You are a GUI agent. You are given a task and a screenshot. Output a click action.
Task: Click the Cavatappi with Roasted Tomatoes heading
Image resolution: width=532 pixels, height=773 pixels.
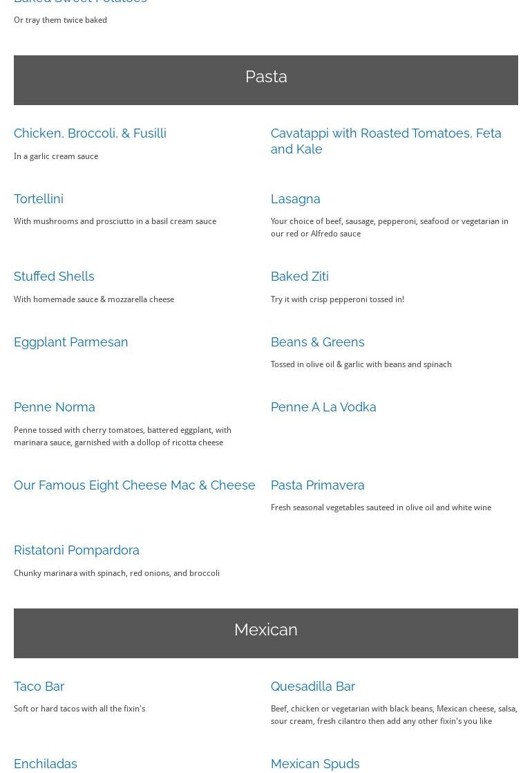coord(386,140)
